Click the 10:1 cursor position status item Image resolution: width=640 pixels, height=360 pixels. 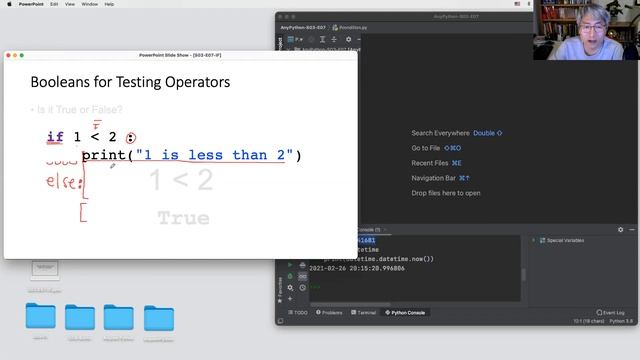[589, 321]
